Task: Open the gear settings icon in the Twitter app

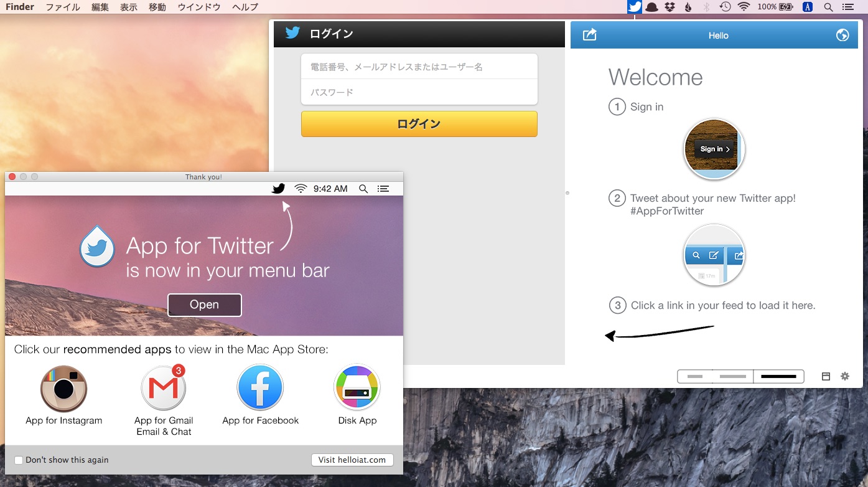Action: pos(844,376)
